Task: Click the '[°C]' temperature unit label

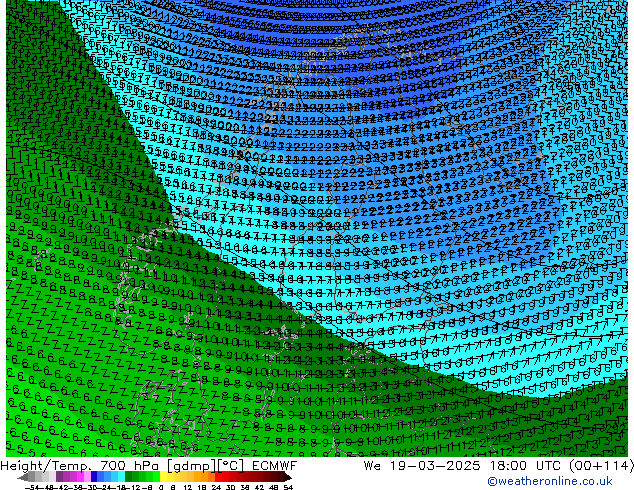Action: pyautogui.click(x=231, y=466)
